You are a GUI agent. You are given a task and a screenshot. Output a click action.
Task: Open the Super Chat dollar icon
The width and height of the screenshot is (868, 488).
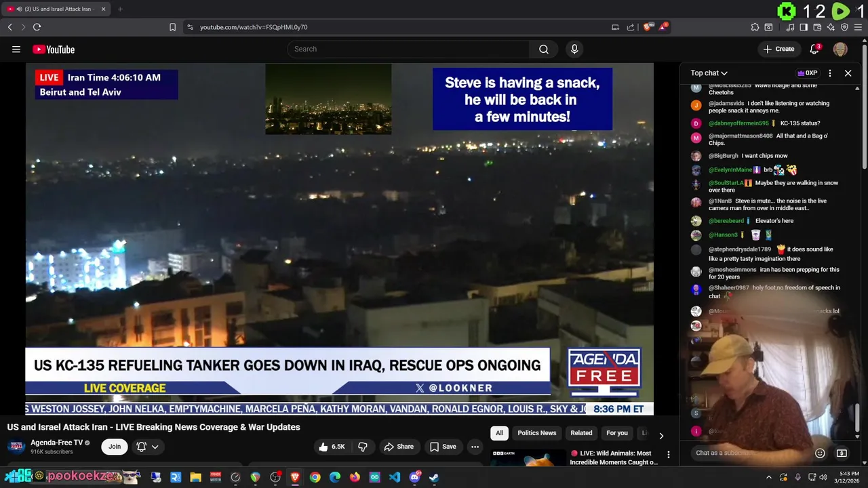[x=842, y=453]
